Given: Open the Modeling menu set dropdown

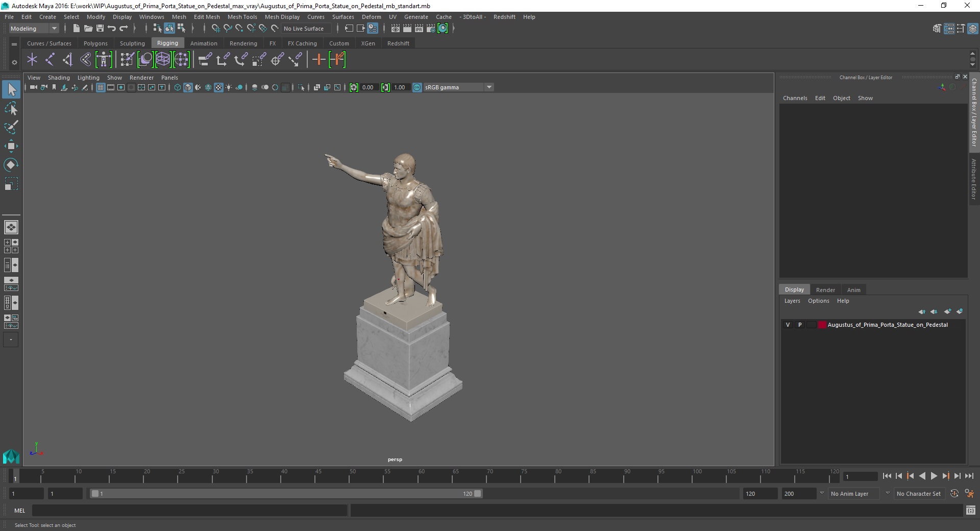Looking at the screenshot, I should coord(34,29).
